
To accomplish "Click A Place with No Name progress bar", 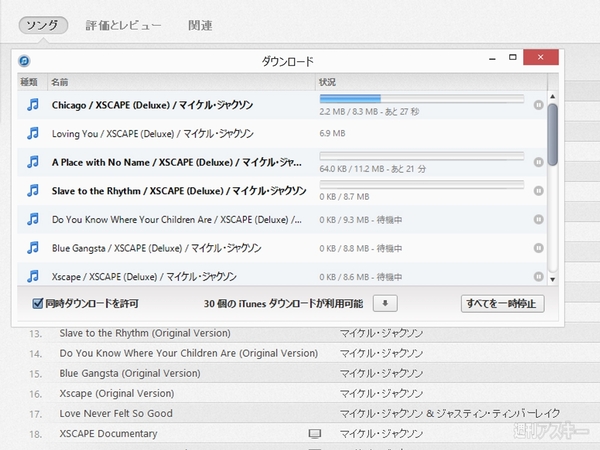I will (x=422, y=156).
